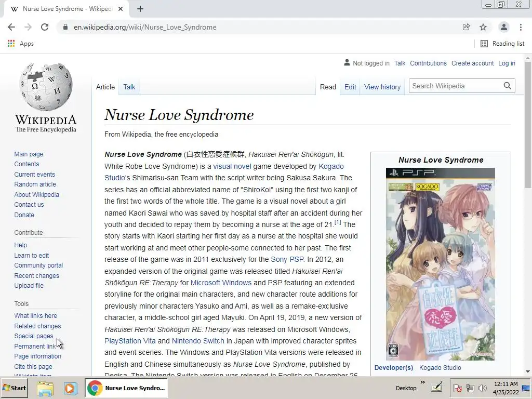Click the browser Forward arrow

pos(28,27)
